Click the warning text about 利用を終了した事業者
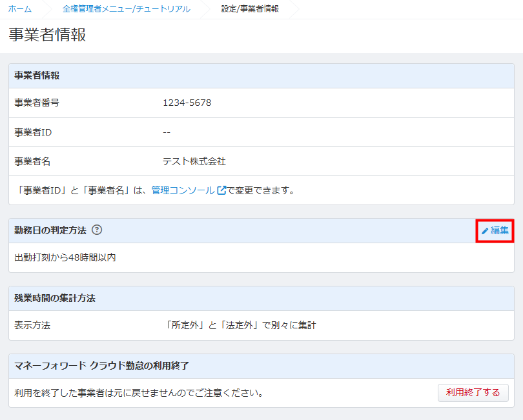 click(x=139, y=392)
